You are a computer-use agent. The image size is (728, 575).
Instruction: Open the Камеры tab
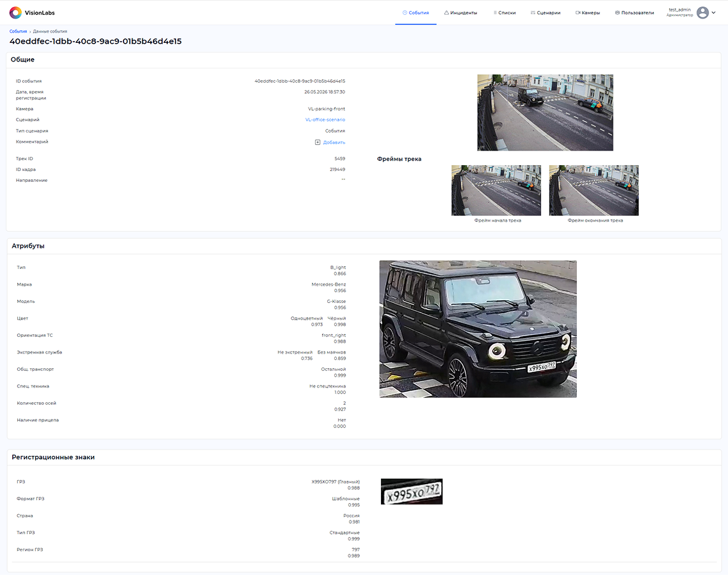coord(588,13)
